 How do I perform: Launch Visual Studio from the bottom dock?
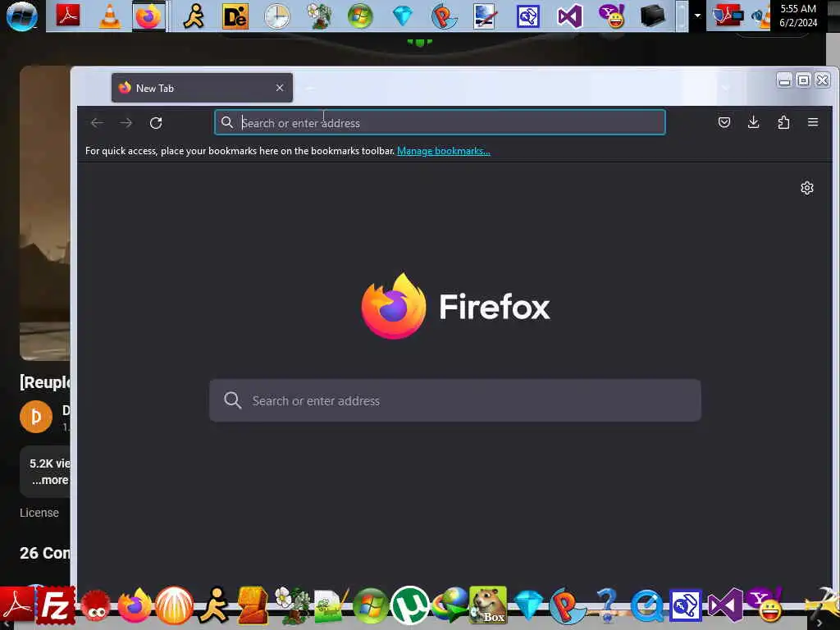(725, 606)
